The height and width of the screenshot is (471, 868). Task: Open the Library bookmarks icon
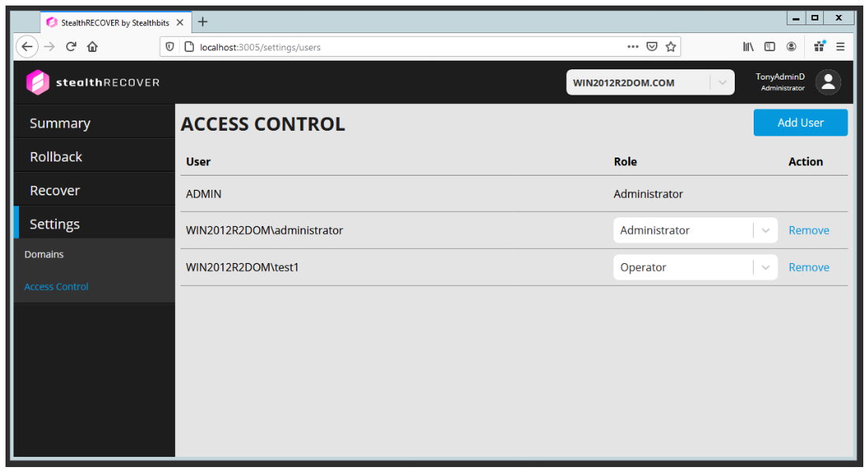tap(748, 46)
